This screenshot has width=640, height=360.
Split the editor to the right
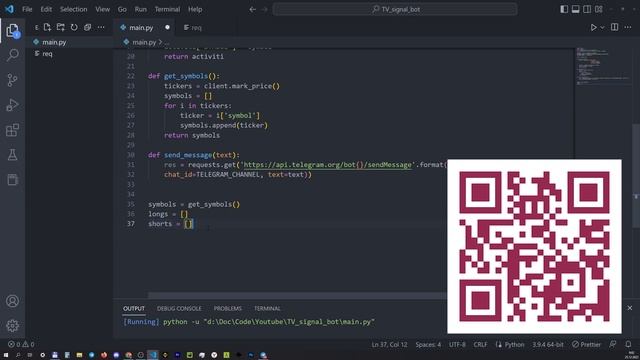[614, 27]
